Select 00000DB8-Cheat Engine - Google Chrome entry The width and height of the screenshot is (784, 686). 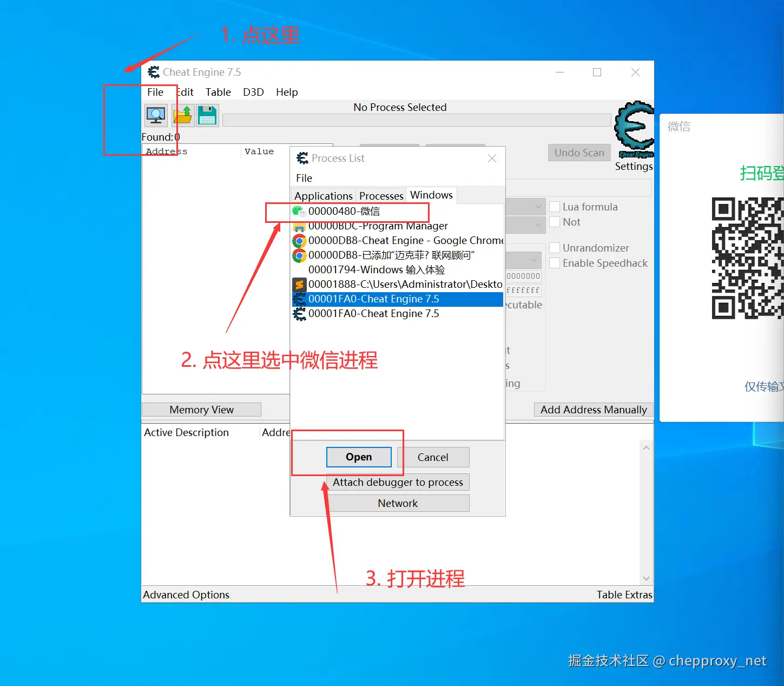397,240
